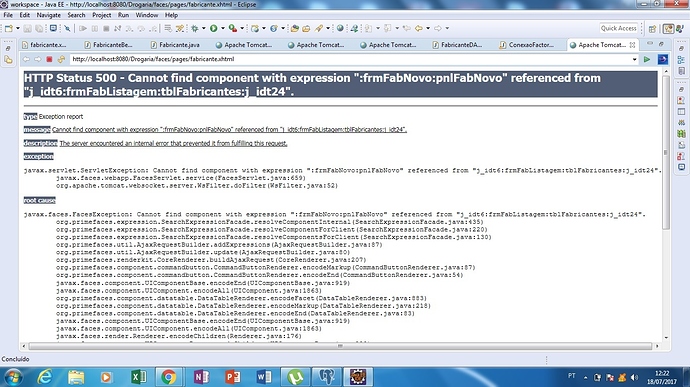The width and height of the screenshot is (690, 387).
Task: Stop loading with the red stop button
Action: click(49, 59)
